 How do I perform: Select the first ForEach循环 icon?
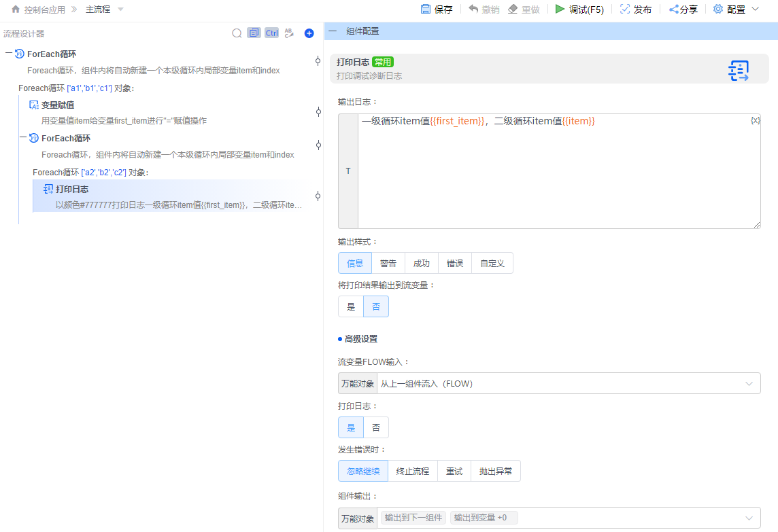click(20, 54)
